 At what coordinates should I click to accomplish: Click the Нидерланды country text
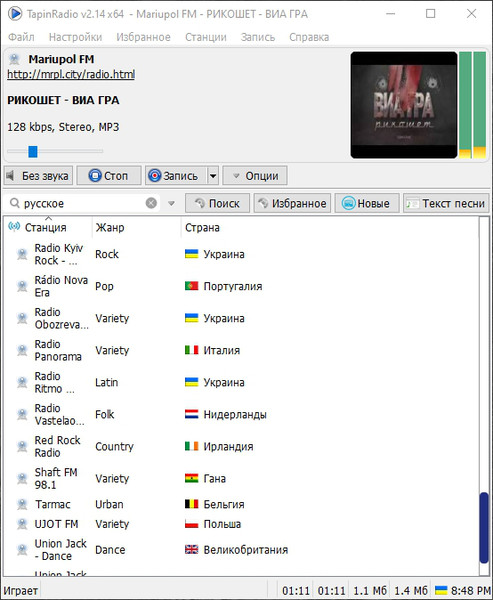[x=235, y=414]
